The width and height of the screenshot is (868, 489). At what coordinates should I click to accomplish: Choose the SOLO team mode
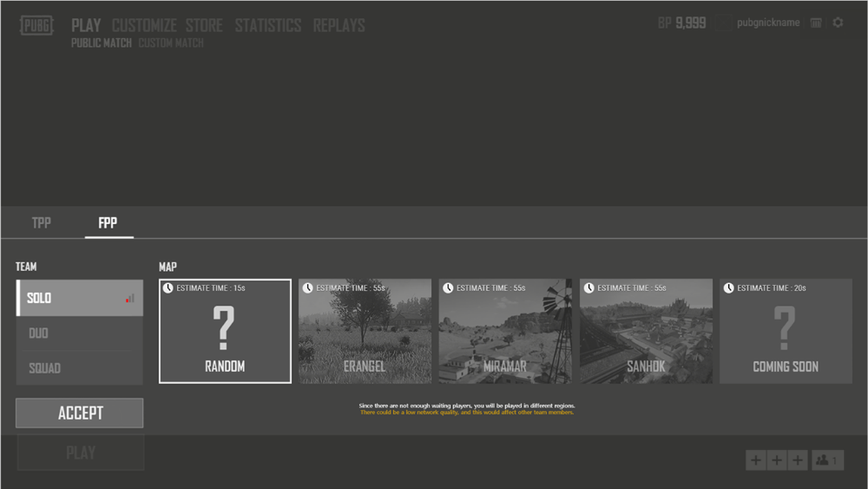click(x=79, y=298)
